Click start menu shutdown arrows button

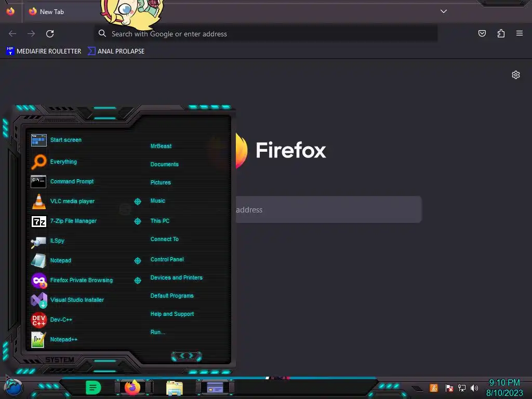pos(187,356)
